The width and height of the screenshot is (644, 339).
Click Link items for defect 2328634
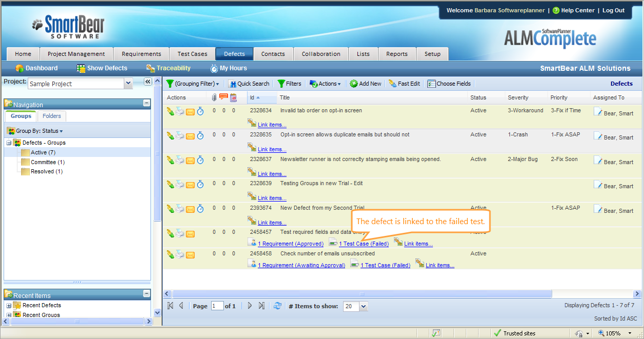pos(272,125)
